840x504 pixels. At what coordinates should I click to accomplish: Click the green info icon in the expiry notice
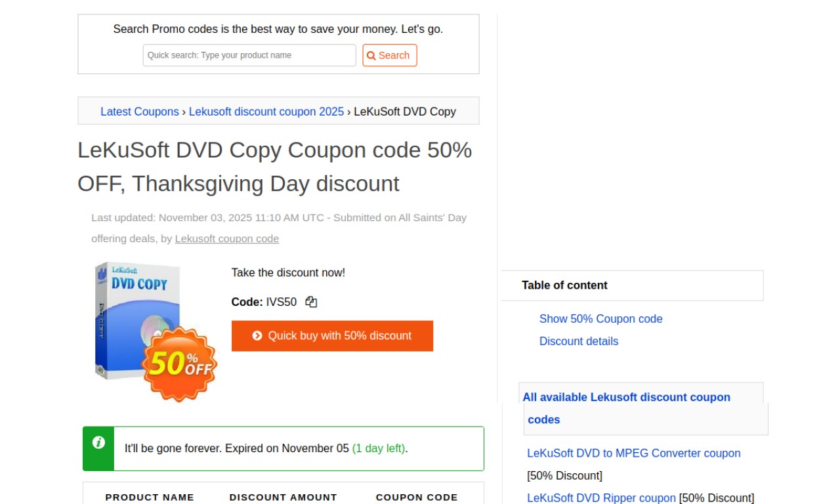tap(98, 442)
